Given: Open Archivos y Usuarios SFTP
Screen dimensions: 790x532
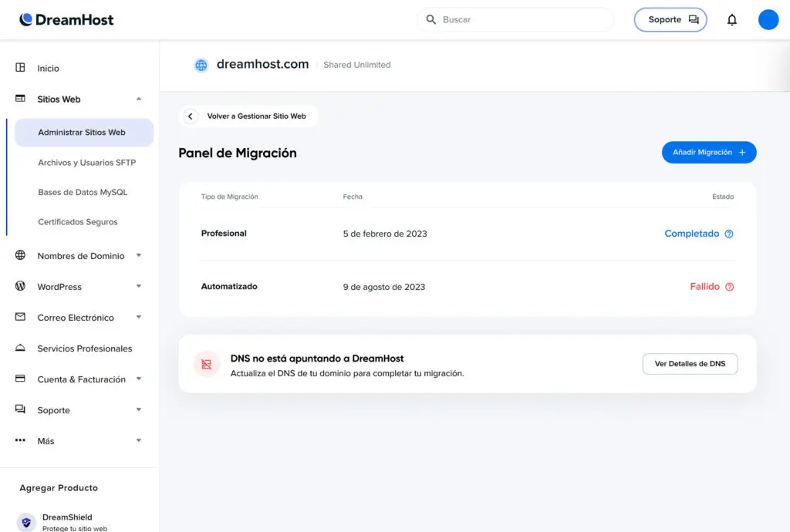Looking at the screenshot, I should 86,163.
